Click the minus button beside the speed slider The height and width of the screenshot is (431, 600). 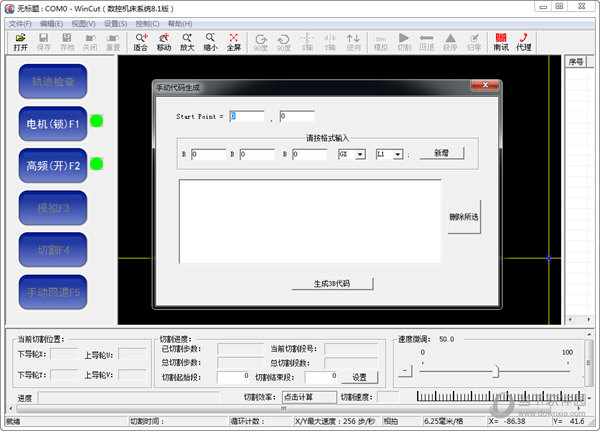[405, 371]
